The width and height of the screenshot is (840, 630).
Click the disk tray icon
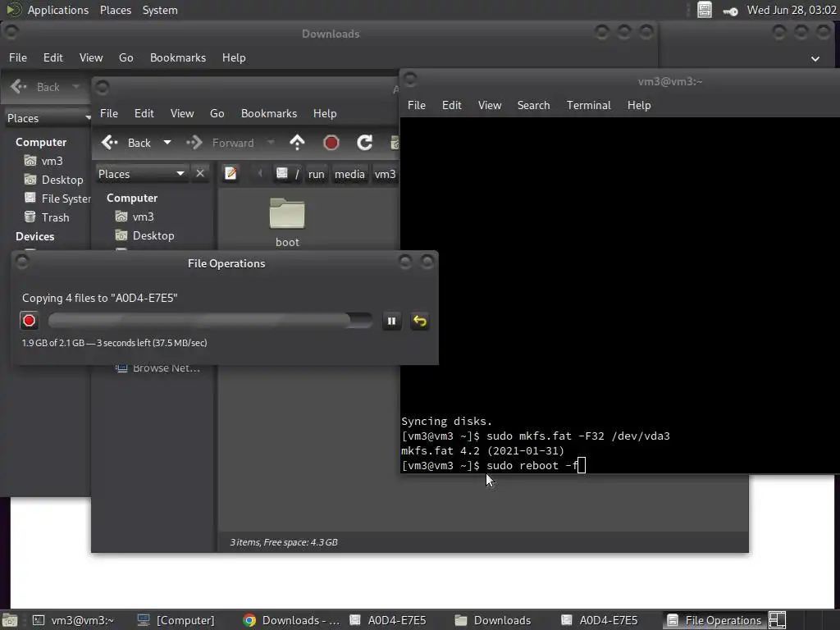(x=705, y=10)
